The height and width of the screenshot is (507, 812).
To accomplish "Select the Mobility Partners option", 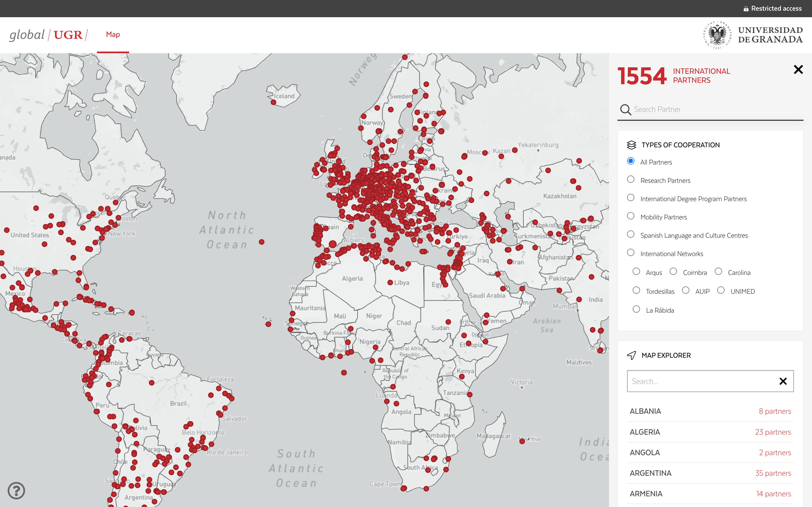I will tap(631, 216).
